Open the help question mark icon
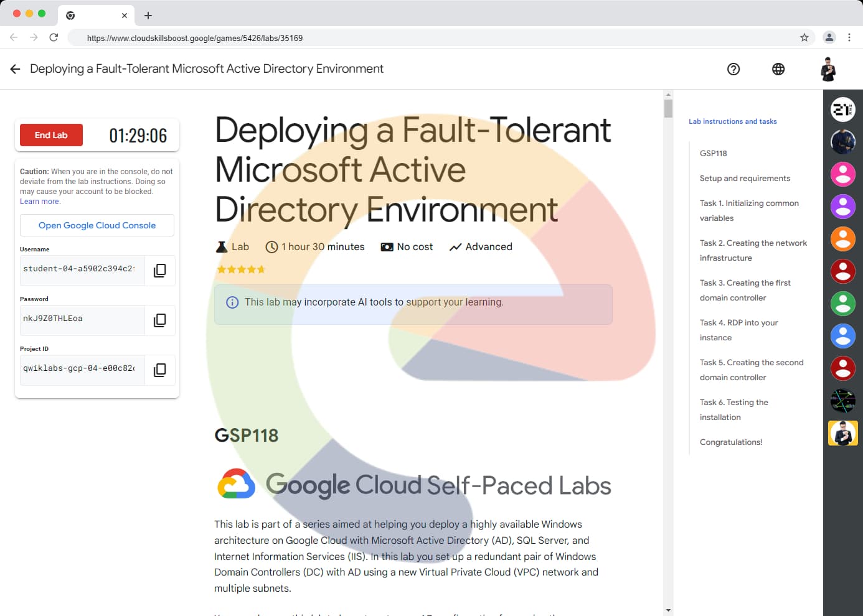 point(733,69)
